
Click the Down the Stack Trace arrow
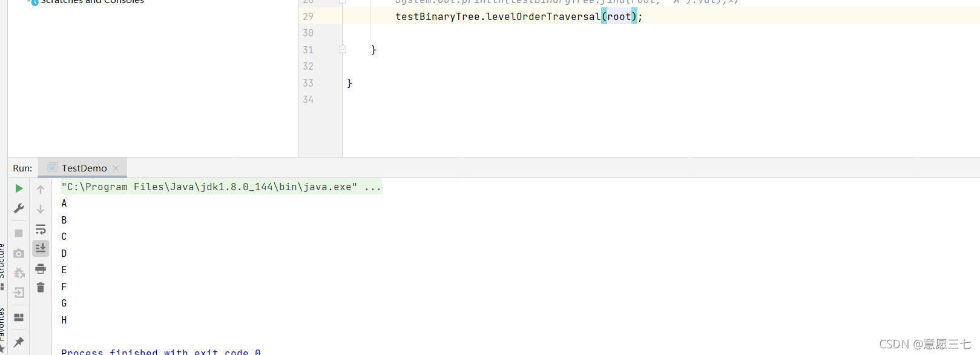41,209
